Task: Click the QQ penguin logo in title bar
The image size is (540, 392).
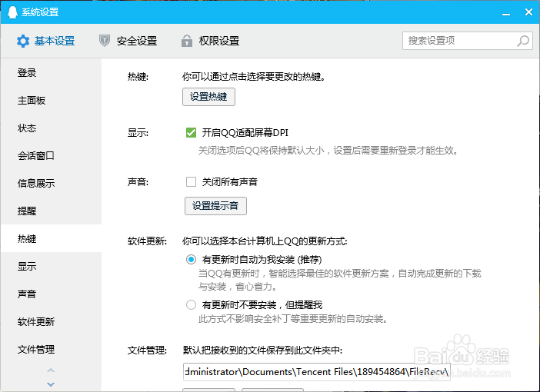Action: [x=12, y=12]
